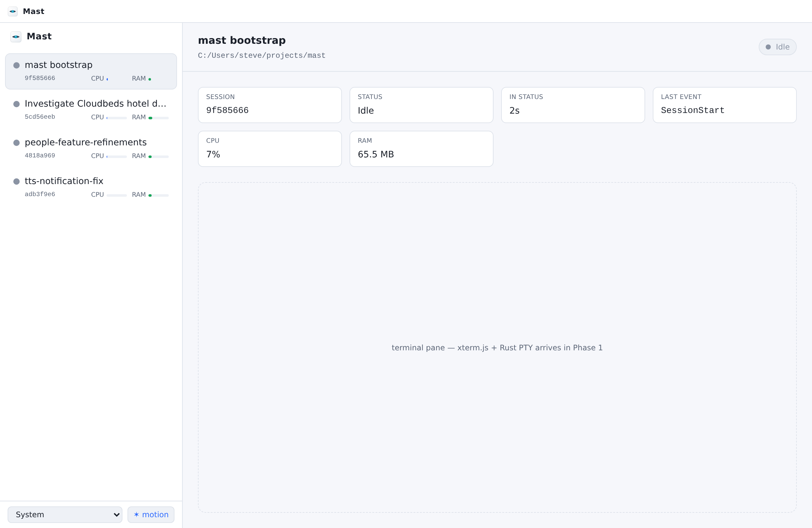The height and width of the screenshot is (528, 812).
Task: Click RAM meter of tts-notification-fix row
Action: tap(159, 195)
